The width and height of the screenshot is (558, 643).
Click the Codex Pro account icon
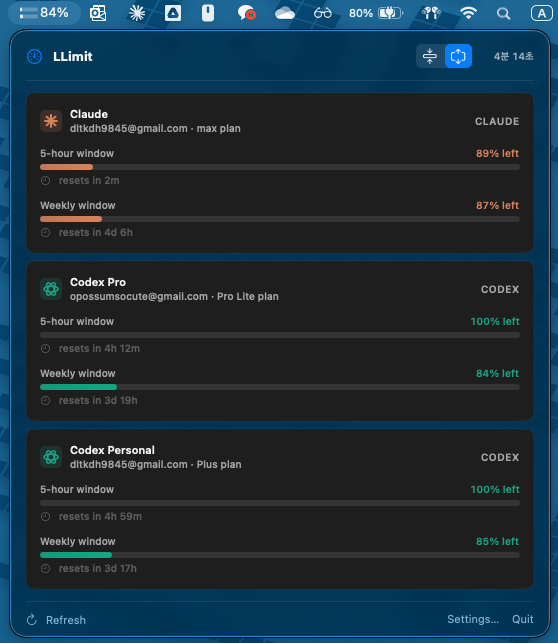click(x=51, y=289)
